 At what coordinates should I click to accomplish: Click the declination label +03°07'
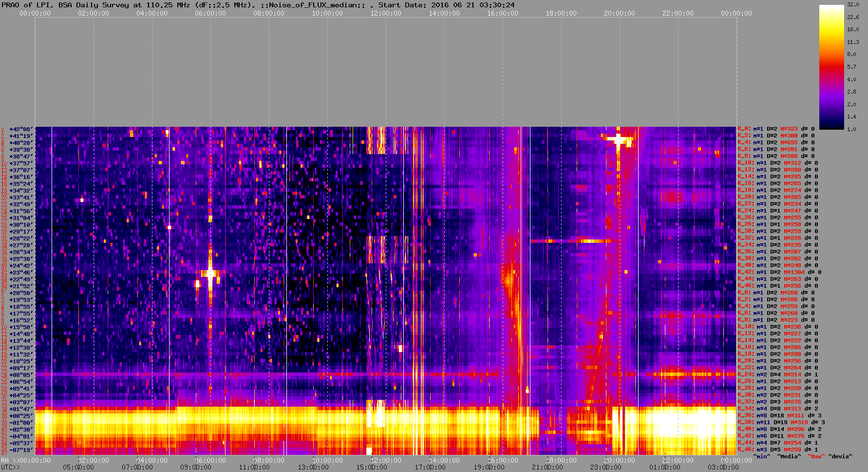(20, 402)
